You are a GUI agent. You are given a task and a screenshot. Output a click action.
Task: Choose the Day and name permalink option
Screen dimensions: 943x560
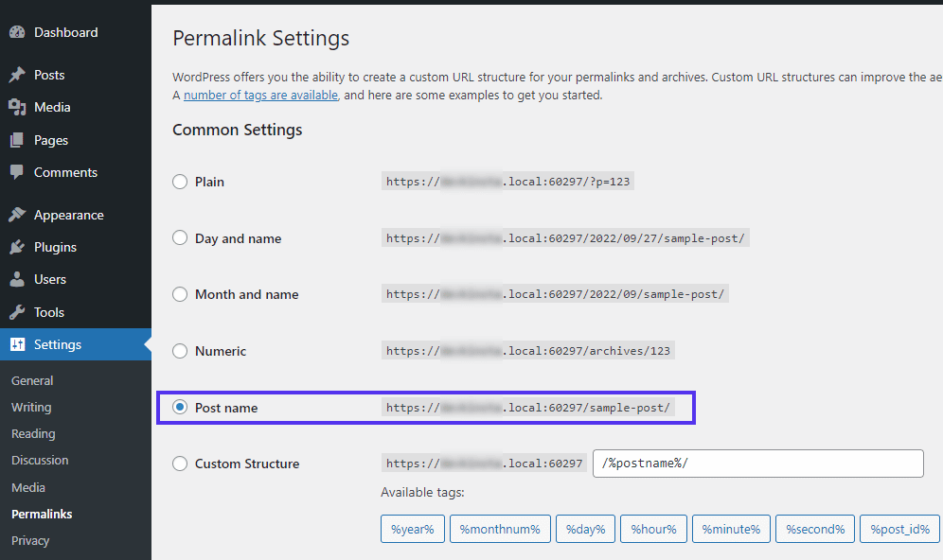tap(179, 237)
